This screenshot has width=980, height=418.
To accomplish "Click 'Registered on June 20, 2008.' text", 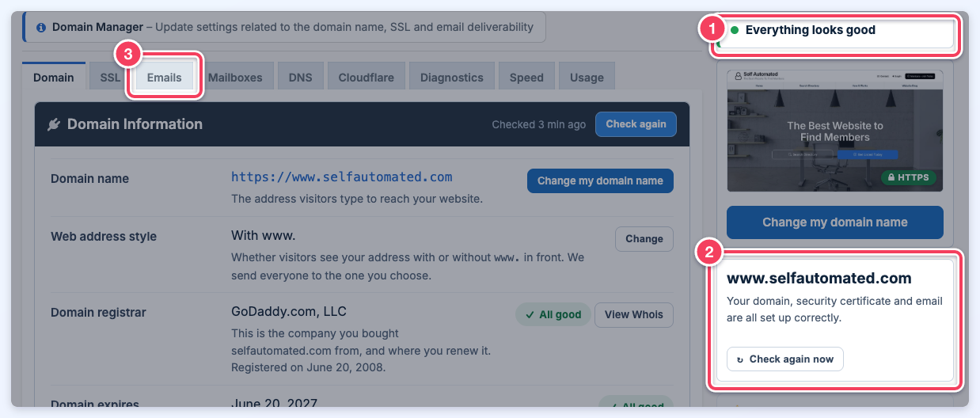I will [x=308, y=367].
